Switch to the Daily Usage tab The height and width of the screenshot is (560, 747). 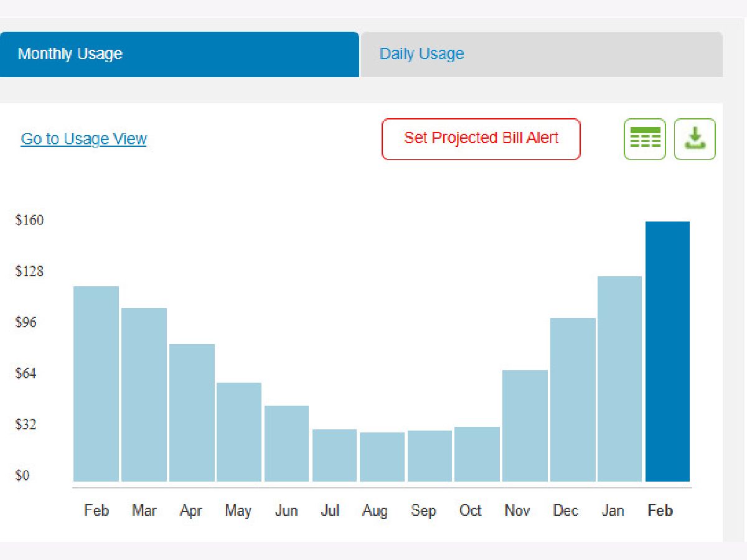540,54
